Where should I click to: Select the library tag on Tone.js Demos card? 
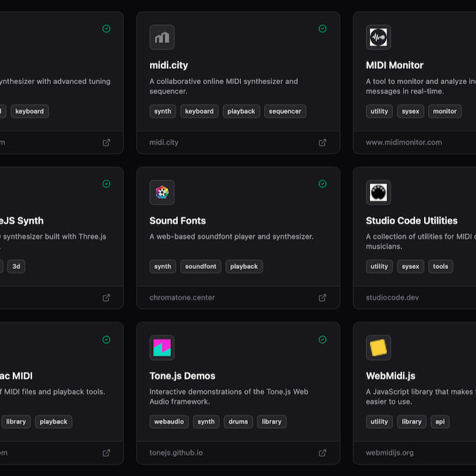[271, 421]
